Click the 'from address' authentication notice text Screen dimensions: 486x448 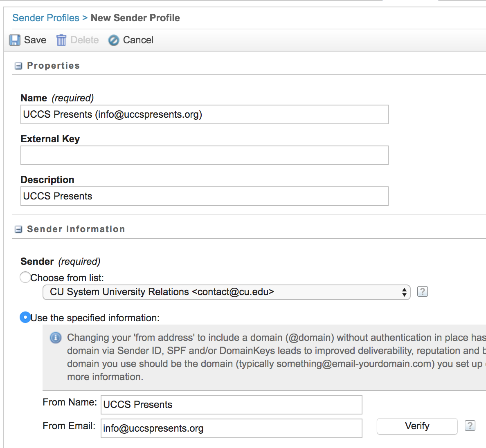click(277, 357)
